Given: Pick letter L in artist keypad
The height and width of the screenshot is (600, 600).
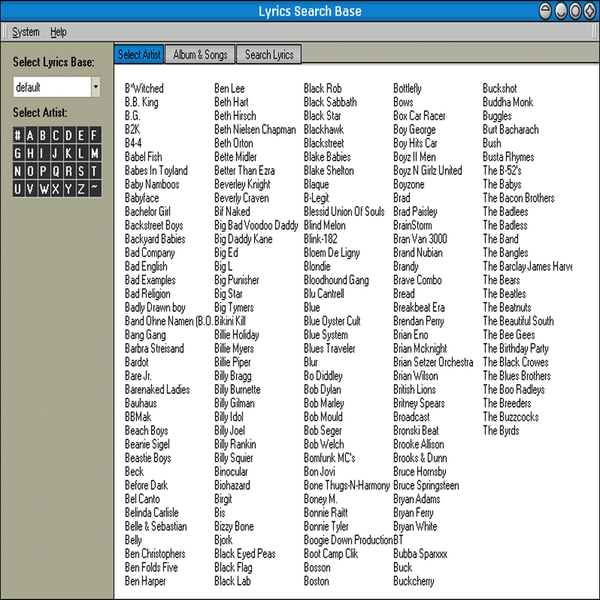Looking at the screenshot, I should point(81,153).
